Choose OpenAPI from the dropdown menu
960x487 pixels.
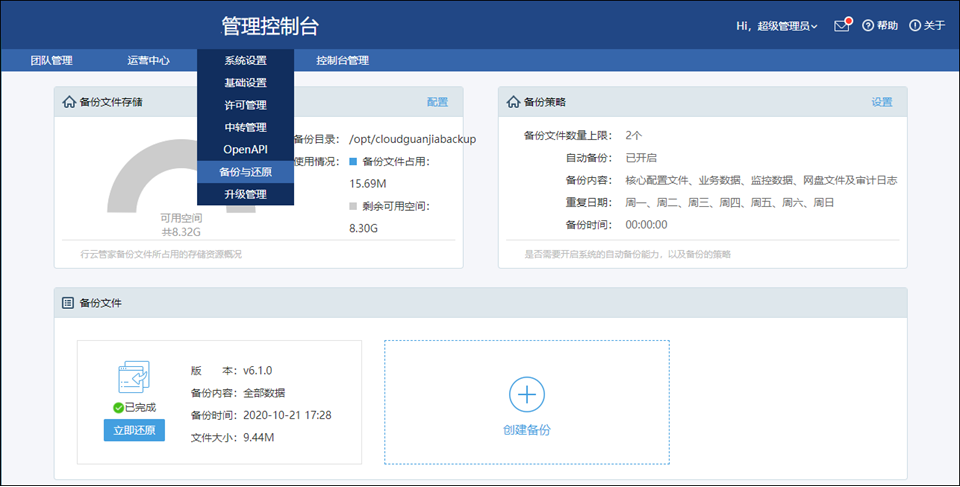coord(245,150)
